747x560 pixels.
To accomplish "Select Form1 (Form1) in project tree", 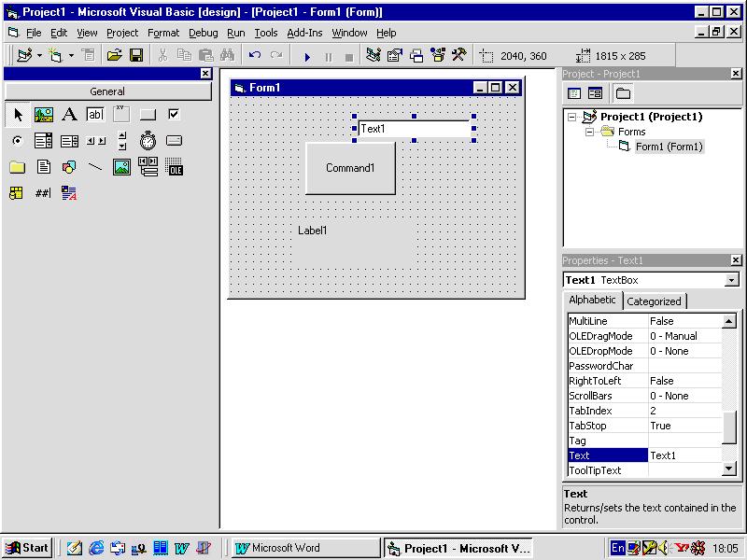I will (x=669, y=147).
